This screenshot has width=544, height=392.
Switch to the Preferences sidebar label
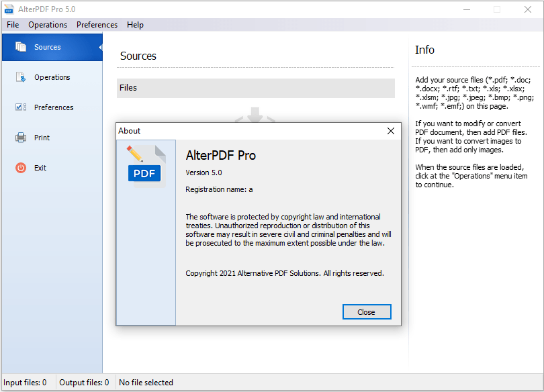(54, 107)
